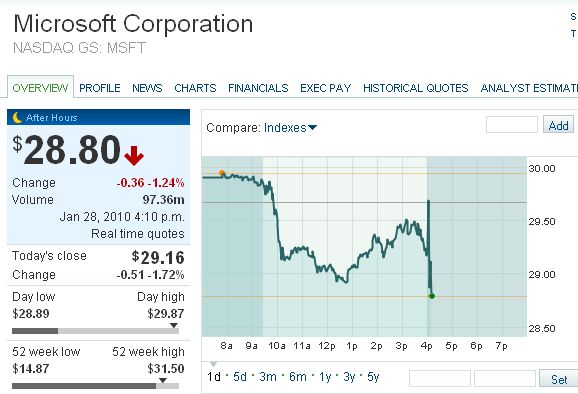Click the green dot at chart end
The height and width of the screenshot is (394, 578).
point(432,296)
